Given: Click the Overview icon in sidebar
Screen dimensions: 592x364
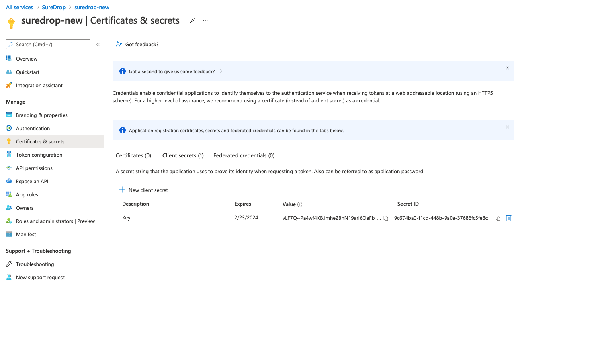Looking at the screenshot, I should [9, 58].
